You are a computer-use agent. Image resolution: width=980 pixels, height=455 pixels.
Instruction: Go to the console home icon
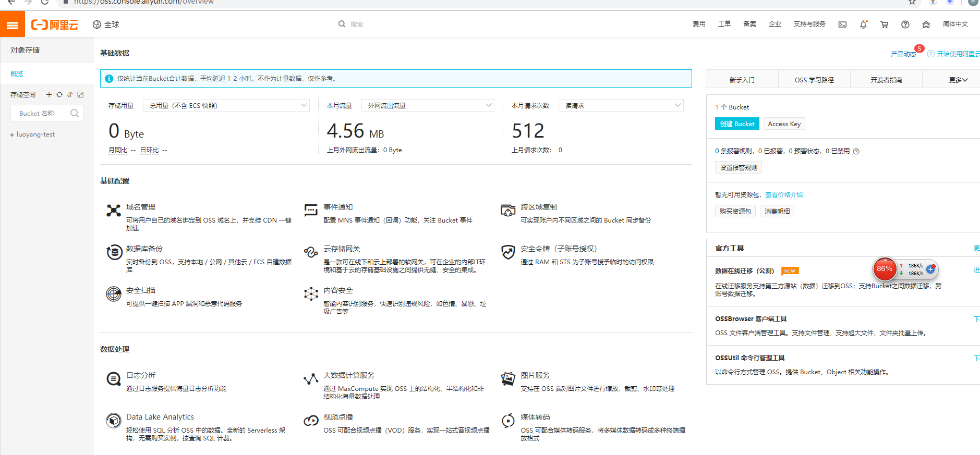926,24
